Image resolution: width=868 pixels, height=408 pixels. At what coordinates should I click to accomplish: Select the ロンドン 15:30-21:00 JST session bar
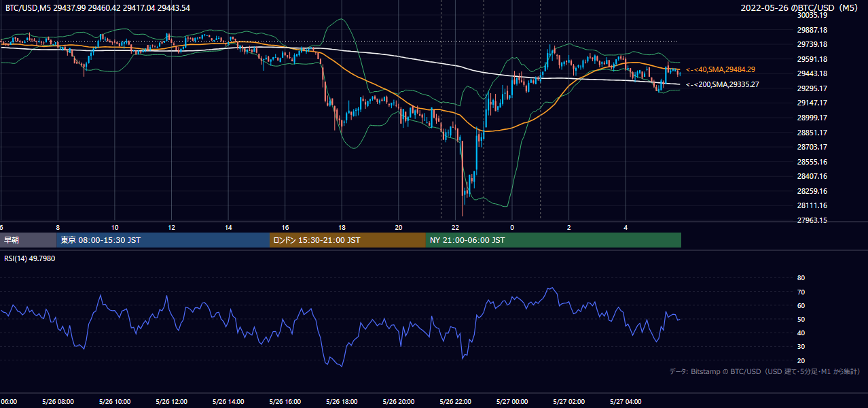tap(348, 240)
